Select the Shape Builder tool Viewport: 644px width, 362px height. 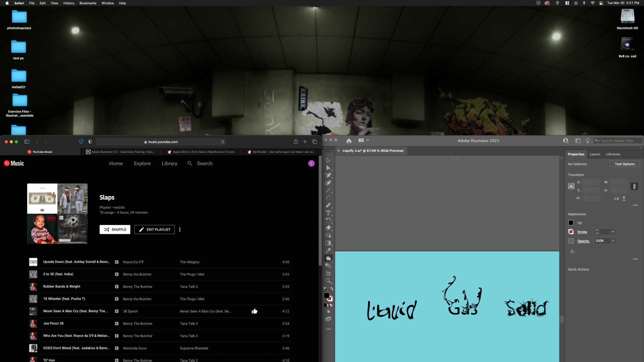pyautogui.click(x=328, y=236)
